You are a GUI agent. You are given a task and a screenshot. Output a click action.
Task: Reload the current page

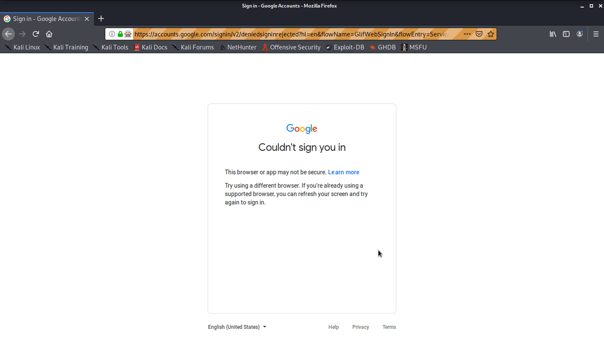tap(36, 34)
